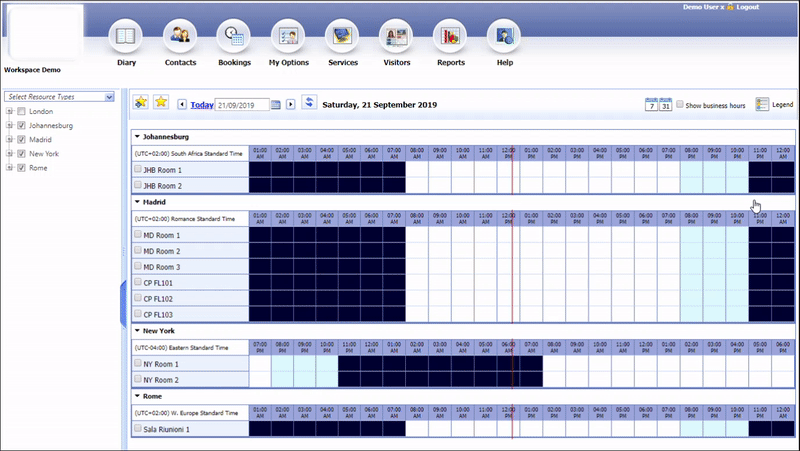This screenshot has width=800, height=451.
Task: Open the My Options menu label
Action: [289, 62]
